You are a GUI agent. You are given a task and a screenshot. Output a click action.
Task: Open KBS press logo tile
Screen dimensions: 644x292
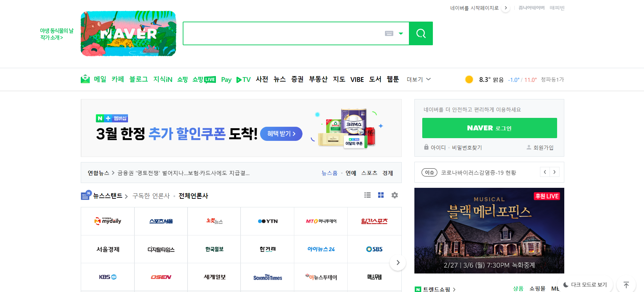[107, 277]
